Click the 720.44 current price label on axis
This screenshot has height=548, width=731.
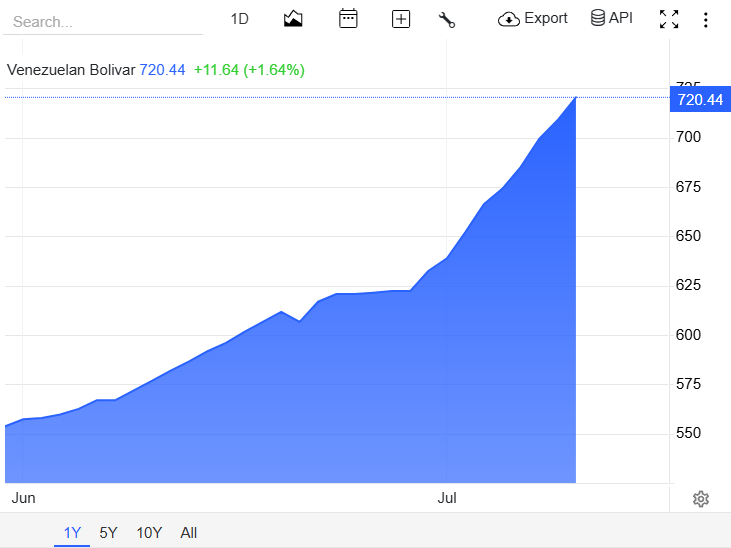coord(700,99)
